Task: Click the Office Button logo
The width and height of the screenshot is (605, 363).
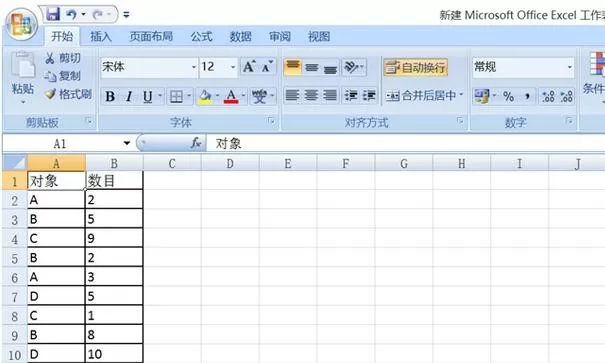Action: point(22,24)
